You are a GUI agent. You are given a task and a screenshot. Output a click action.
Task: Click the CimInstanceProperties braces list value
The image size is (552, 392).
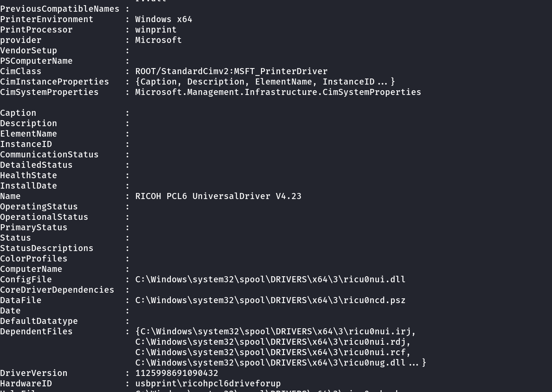click(x=265, y=82)
